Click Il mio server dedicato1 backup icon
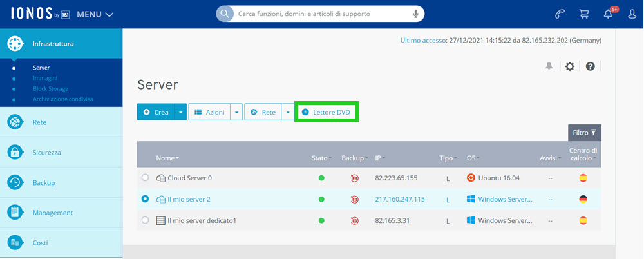Screen dimensions: 644x259 (355, 221)
